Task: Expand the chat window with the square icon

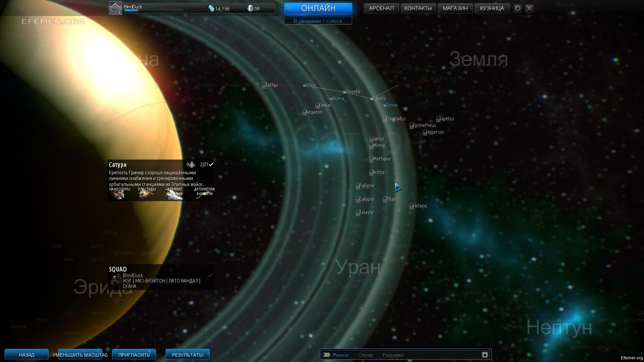Action: click(485, 355)
